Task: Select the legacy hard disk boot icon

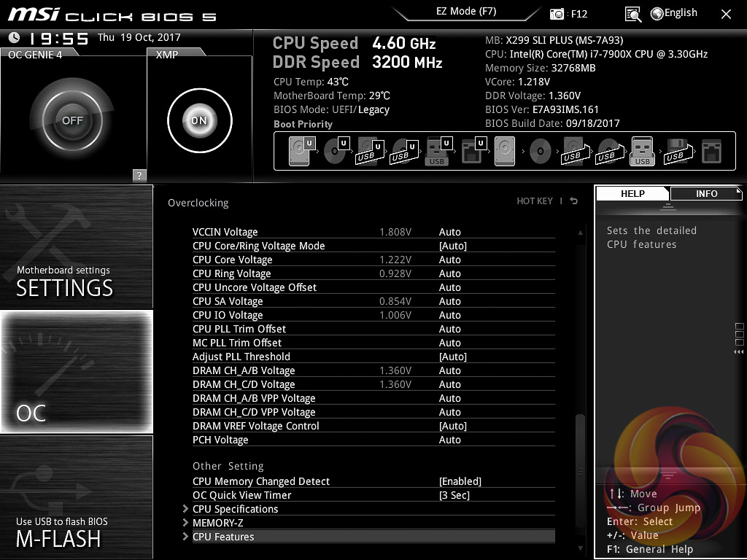Action: point(505,151)
